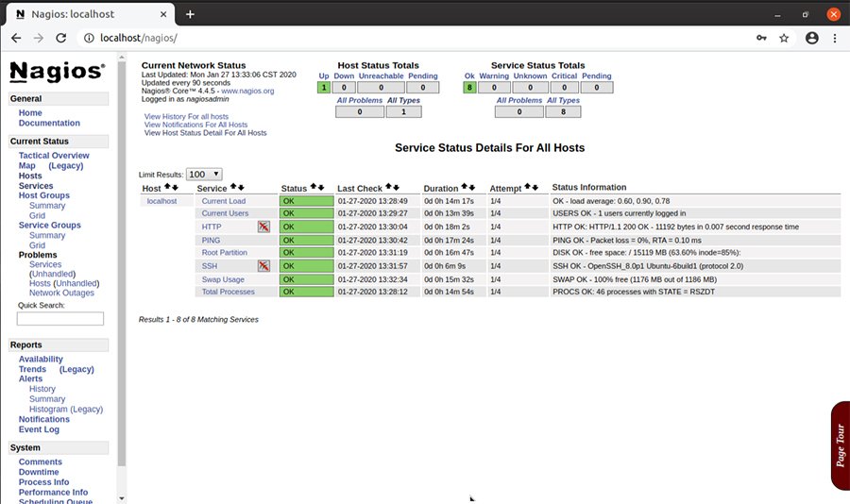Viewport: 850px width, 504px height.
Task: Open the saved passwords key icon
Action: (761, 38)
